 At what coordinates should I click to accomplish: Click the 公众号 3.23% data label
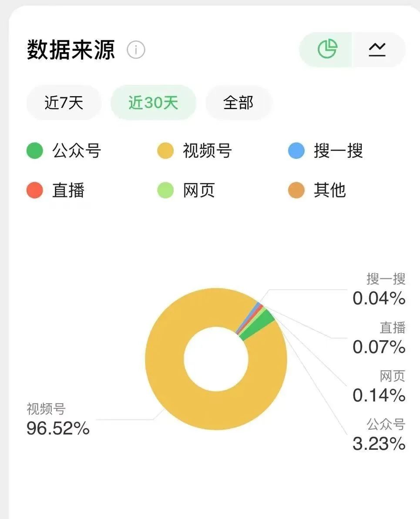[x=379, y=435]
